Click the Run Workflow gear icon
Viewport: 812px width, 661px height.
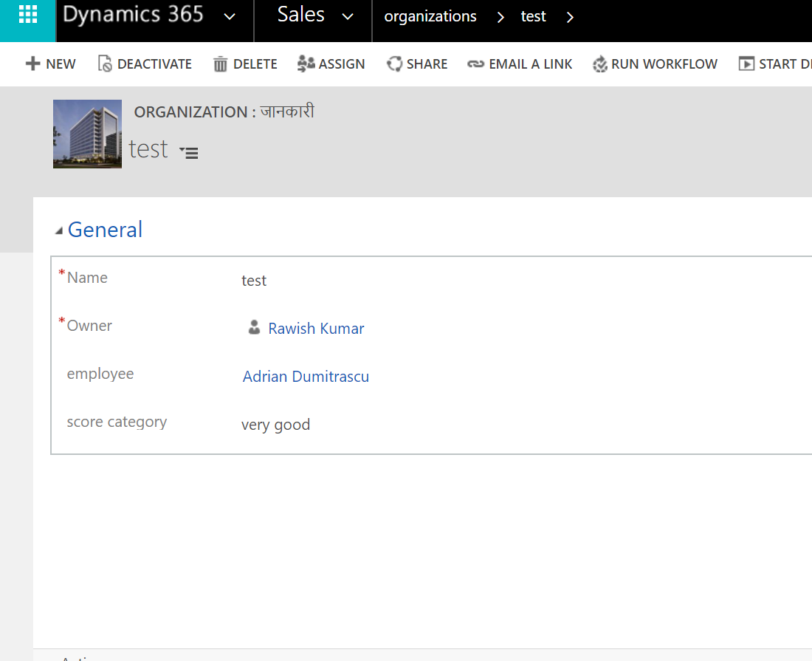600,64
